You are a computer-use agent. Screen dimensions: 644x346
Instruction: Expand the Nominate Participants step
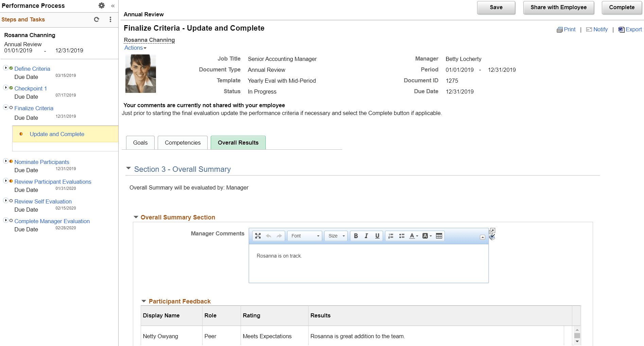(x=6, y=161)
